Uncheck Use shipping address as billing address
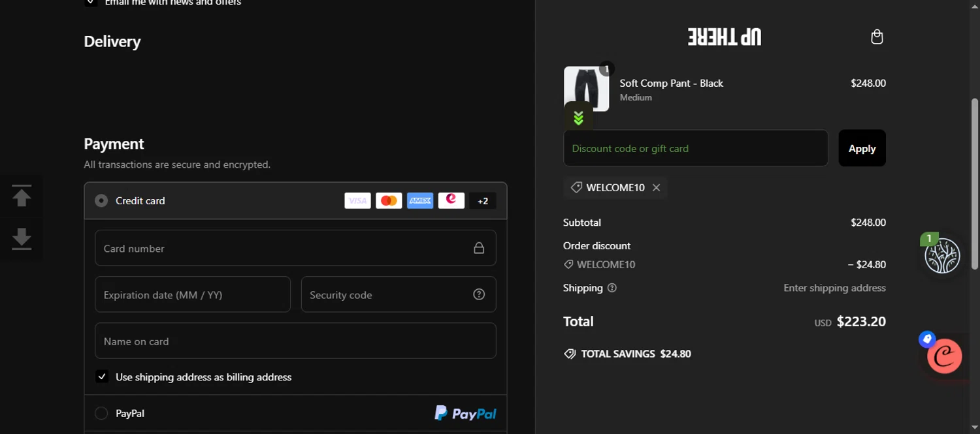 point(102,377)
